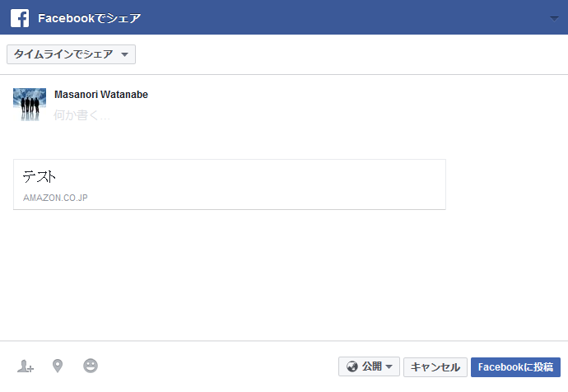The image size is (568, 392).
Task: Open the タイムラインでシェア dropdown
Action: pyautogui.click(x=71, y=54)
